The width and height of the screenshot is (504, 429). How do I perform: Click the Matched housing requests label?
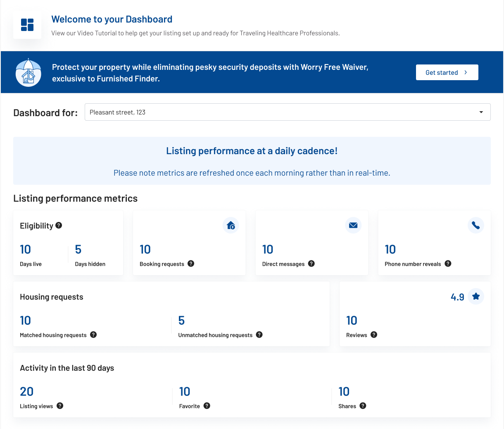[53, 335]
